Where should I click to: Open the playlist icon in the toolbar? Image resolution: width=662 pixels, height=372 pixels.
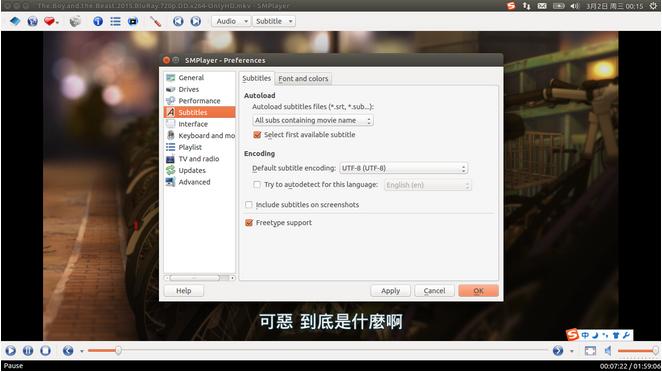click(115, 21)
